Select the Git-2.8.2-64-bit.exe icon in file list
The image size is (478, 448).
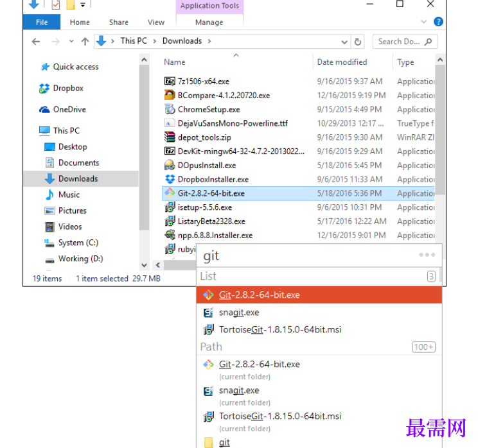point(170,193)
